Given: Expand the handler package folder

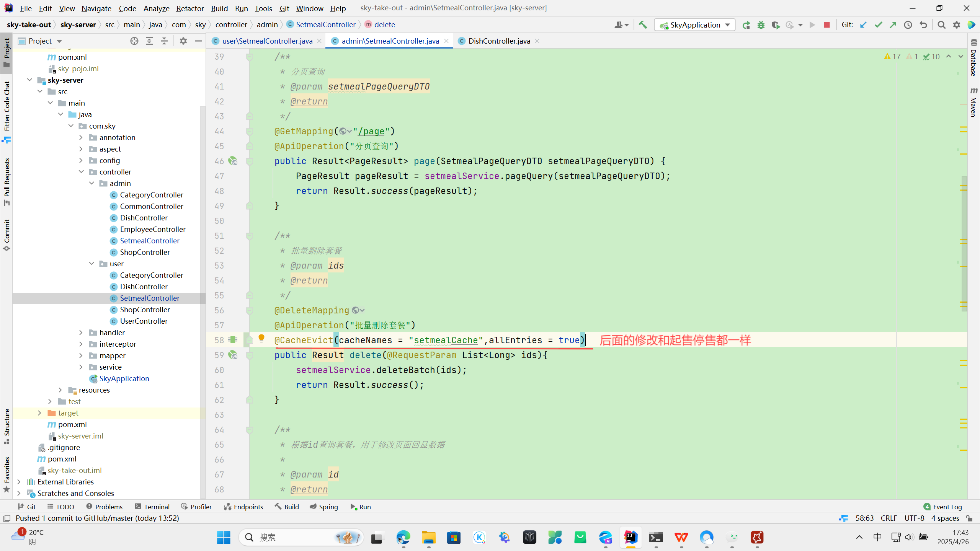Looking at the screenshot, I should tap(81, 333).
